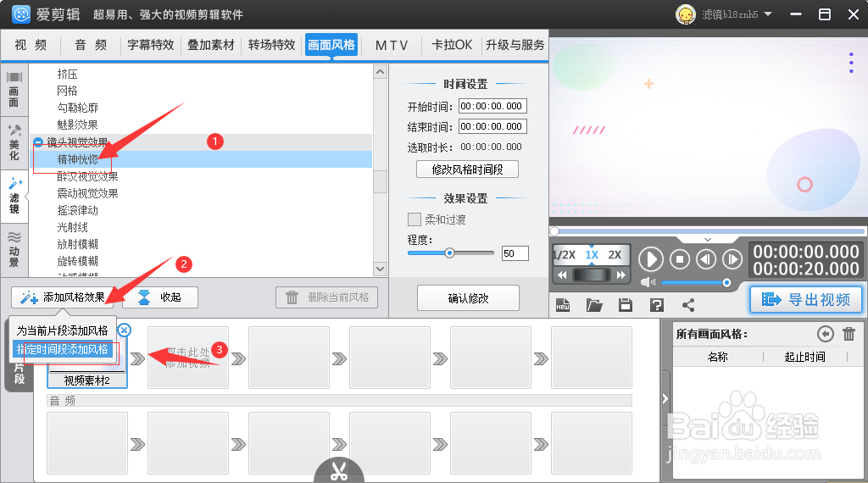
Task: Switch to 叠加素材 tab
Action: [x=211, y=45]
